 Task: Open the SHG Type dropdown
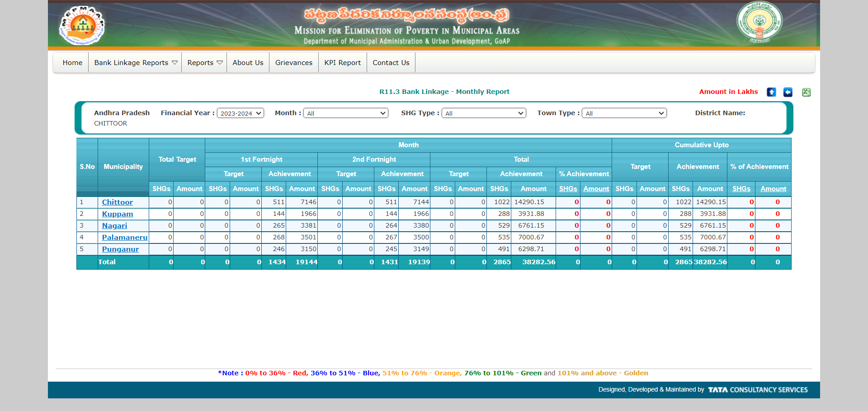coord(483,113)
